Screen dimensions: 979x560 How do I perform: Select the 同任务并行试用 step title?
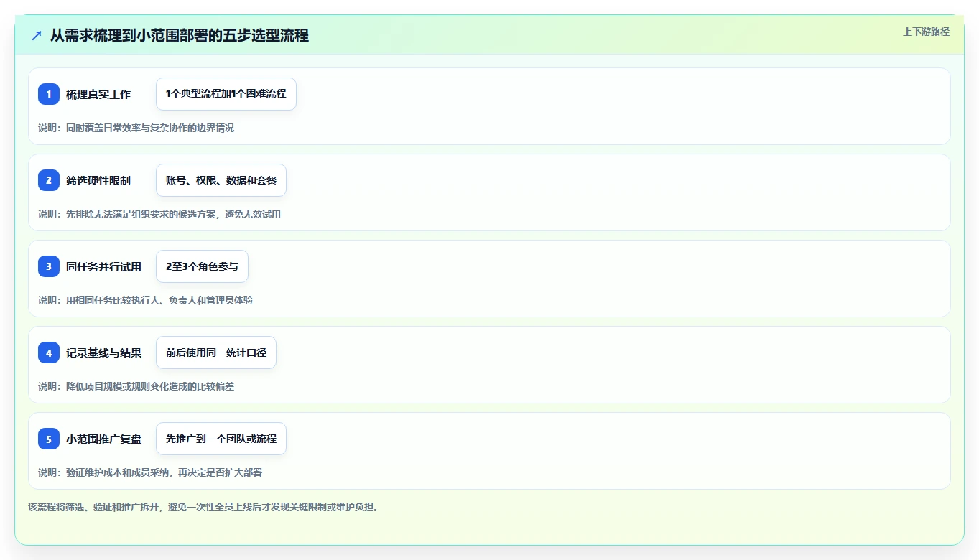[103, 266]
